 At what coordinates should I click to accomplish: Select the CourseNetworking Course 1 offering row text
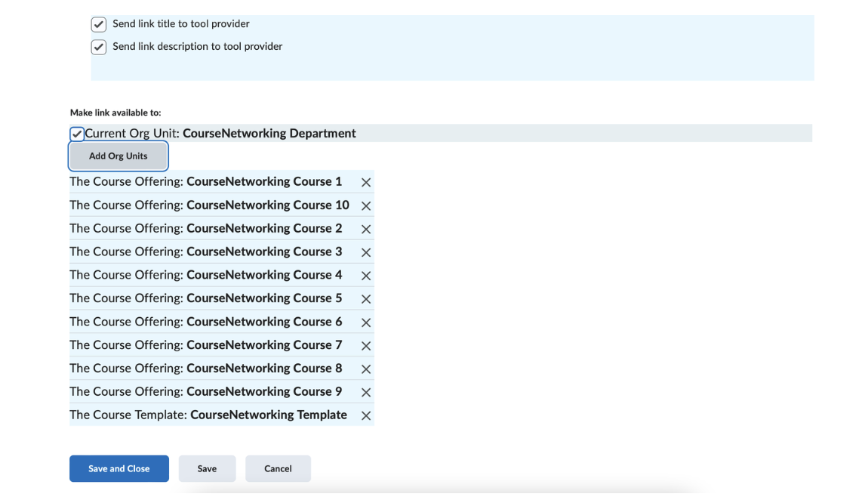click(x=205, y=182)
